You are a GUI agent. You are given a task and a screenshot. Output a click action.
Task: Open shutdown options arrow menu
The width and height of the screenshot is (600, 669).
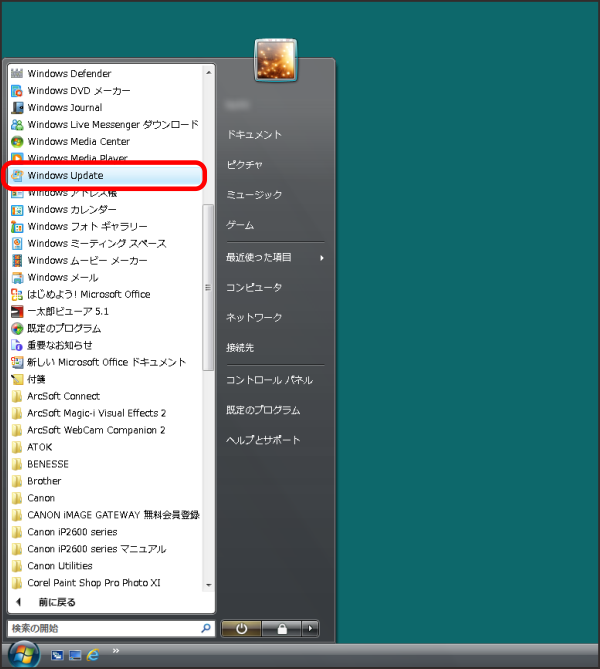point(310,628)
